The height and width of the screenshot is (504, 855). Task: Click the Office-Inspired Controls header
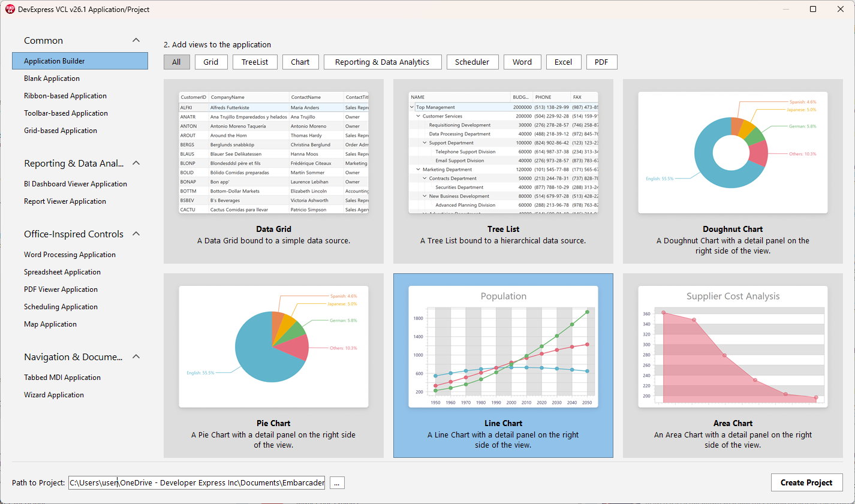click(x=74, y=234)
